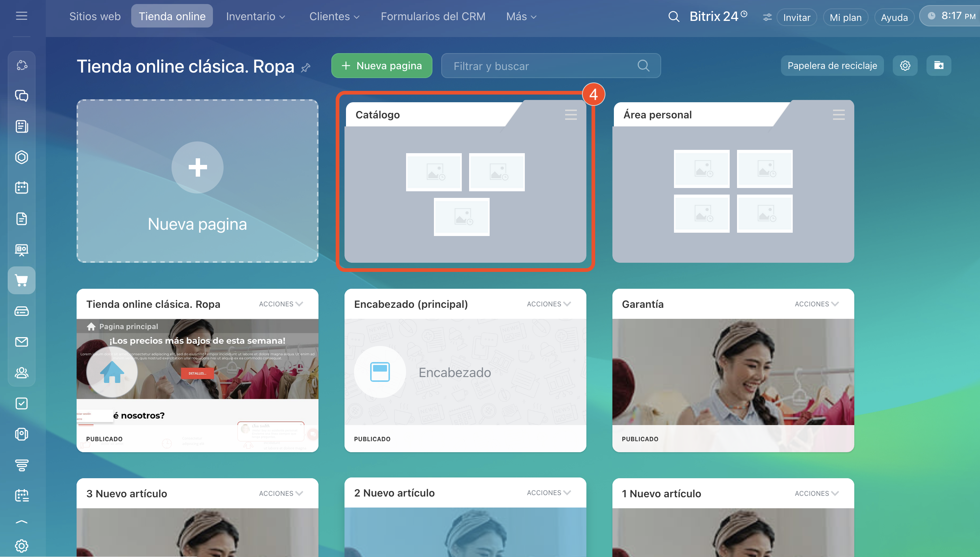980x557 pixels.
Task: Open the hamburger menu in sidebar
Action: tap(21, 16)
